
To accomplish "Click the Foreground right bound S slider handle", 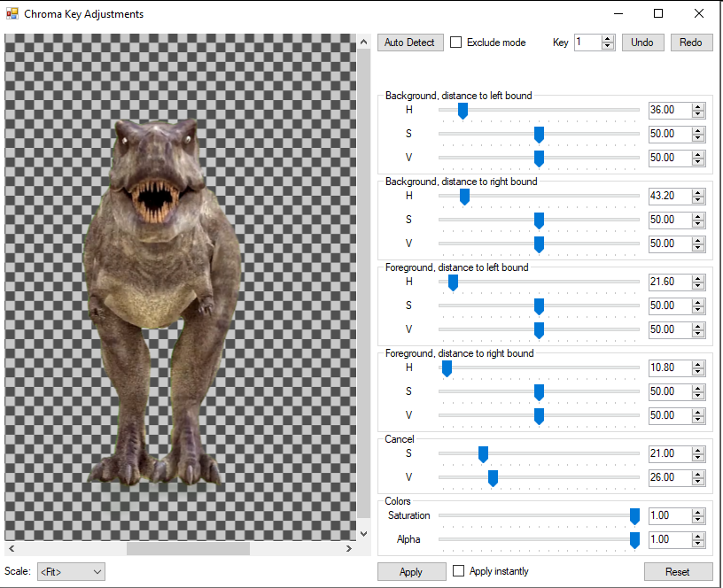I will (x=539, y=392).
